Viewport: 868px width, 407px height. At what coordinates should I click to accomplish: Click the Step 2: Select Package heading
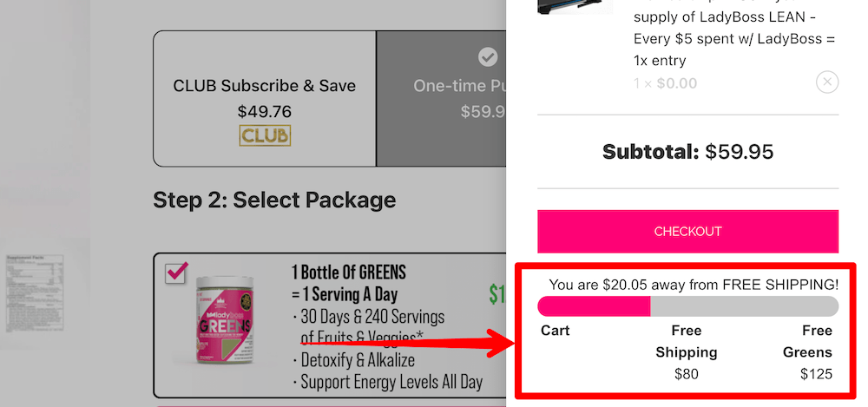[x=274, y=200]
